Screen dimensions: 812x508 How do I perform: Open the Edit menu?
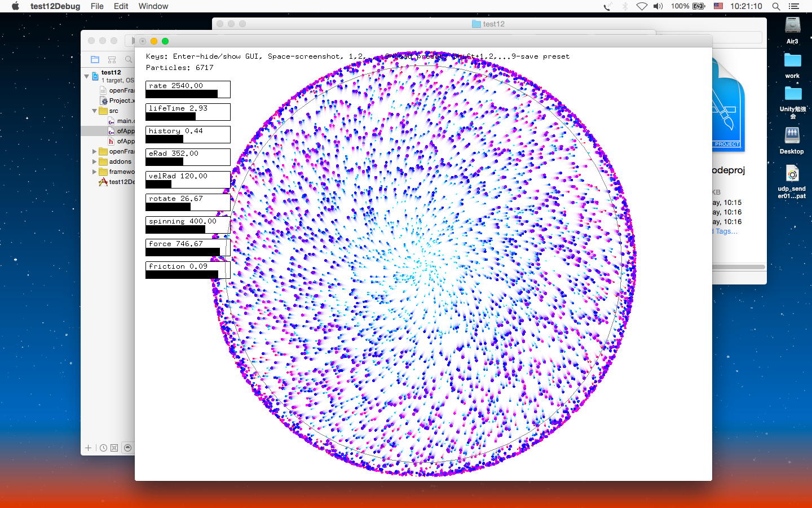121,6
